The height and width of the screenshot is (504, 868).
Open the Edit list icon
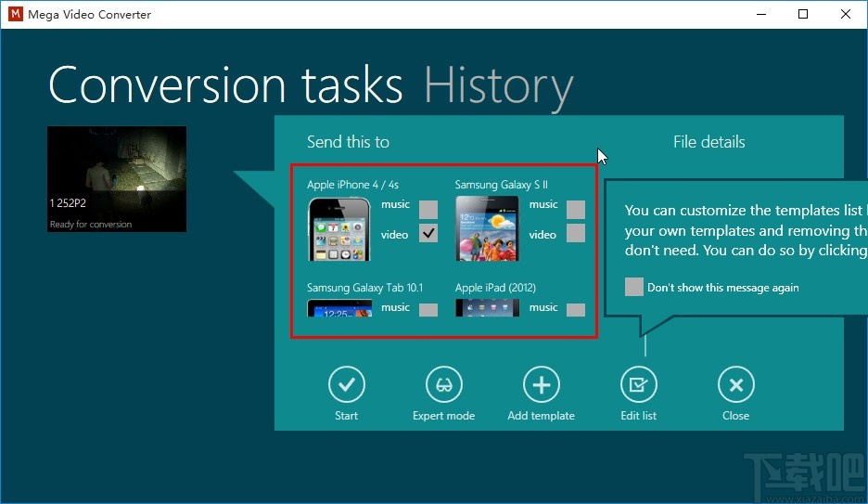click(x=639, y=384)
